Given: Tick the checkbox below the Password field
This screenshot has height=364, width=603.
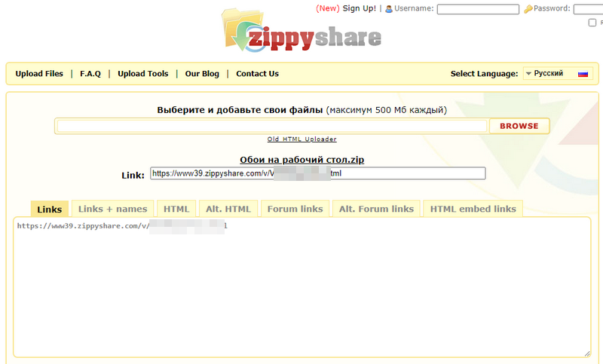Looking at the screenshot, I should 592,23.
